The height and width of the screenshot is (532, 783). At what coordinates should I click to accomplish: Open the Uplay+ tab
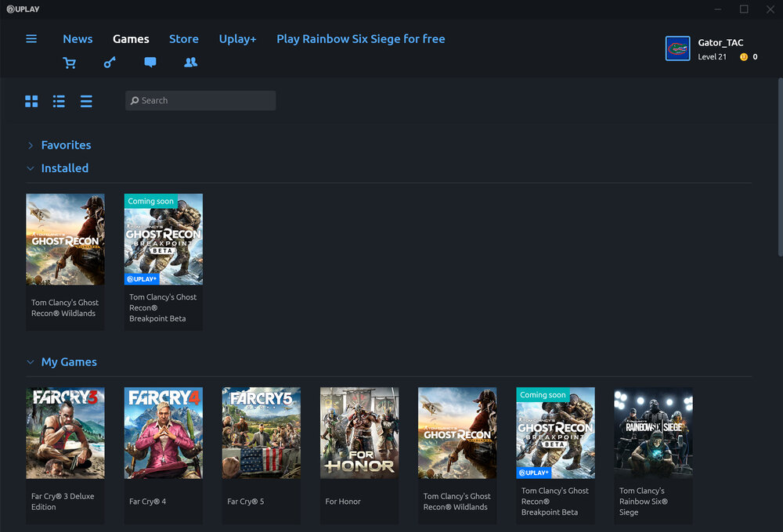(x=238, y=39)
